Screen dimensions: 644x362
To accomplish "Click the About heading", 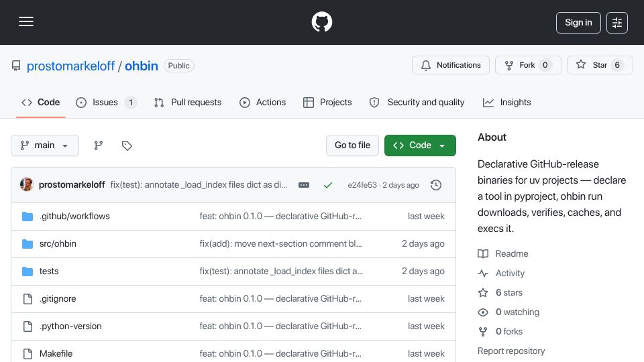I will (492, 137).
